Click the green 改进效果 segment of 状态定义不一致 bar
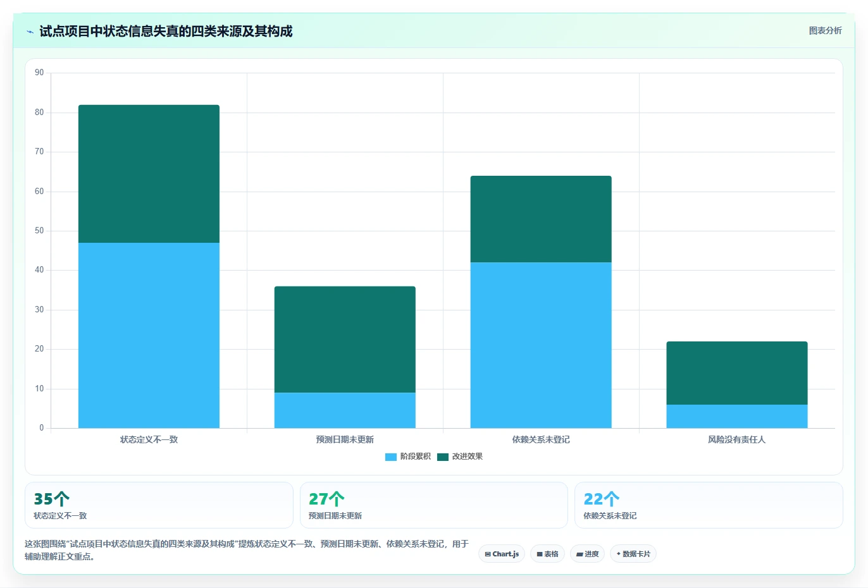The width and height of the screenshot is (868, 588). point(149,174)
